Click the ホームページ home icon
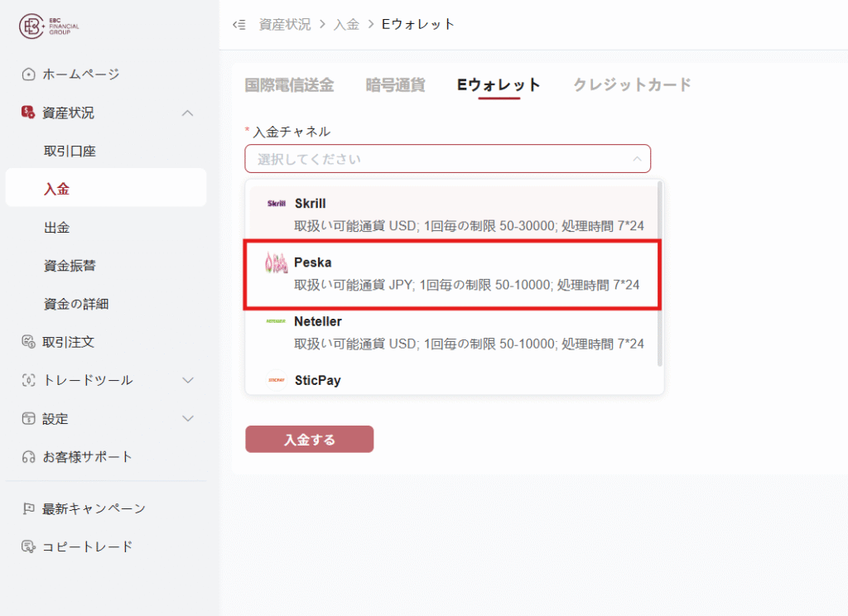This screenshot has width=848, height=616. coord(29,75)
